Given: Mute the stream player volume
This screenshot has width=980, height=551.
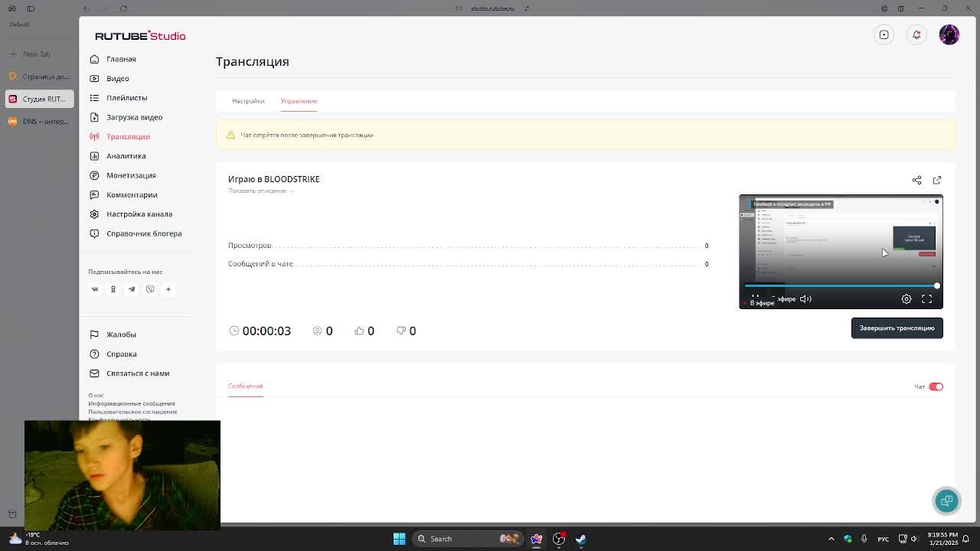Looking at the screenshot, I should coord(805,299).
